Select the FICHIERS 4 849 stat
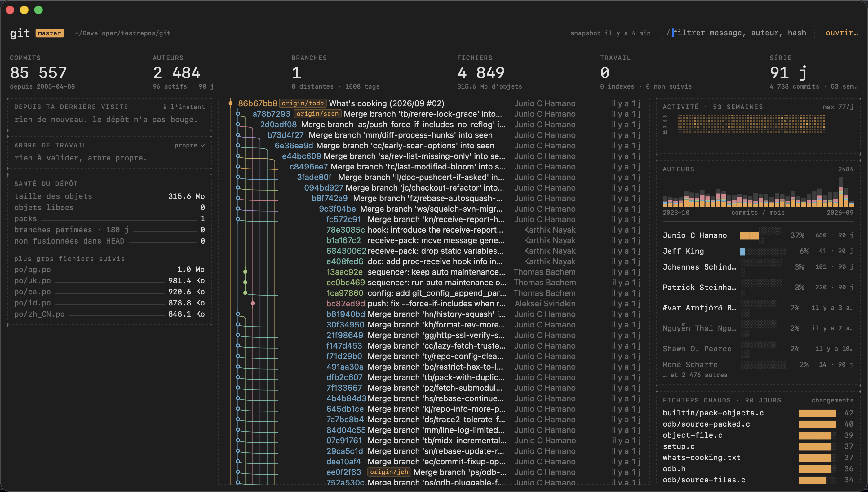This screenshot has width=868, height=492. pos(489,72)
